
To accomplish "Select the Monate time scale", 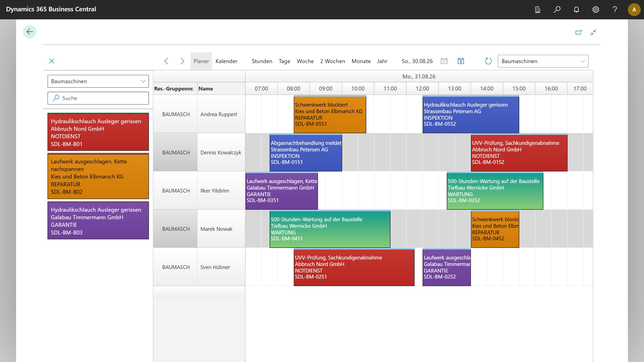I will pos(361,61).
